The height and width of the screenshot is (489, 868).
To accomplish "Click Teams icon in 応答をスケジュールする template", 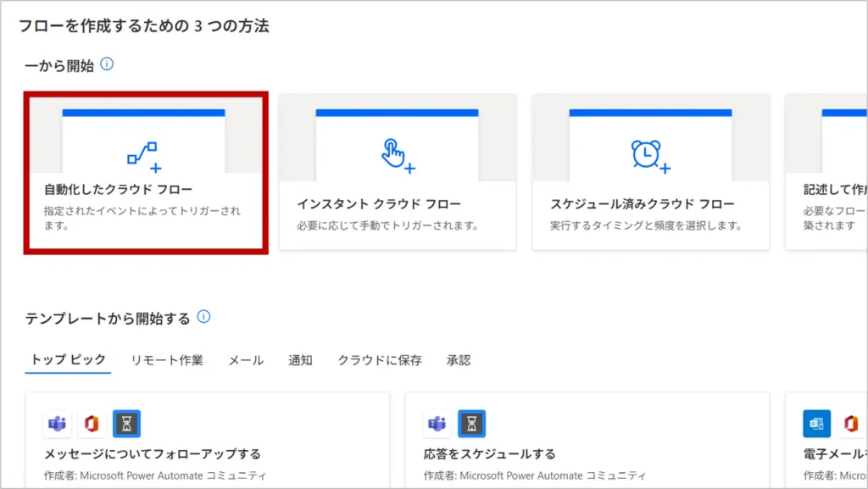I will tap(437, 423).
